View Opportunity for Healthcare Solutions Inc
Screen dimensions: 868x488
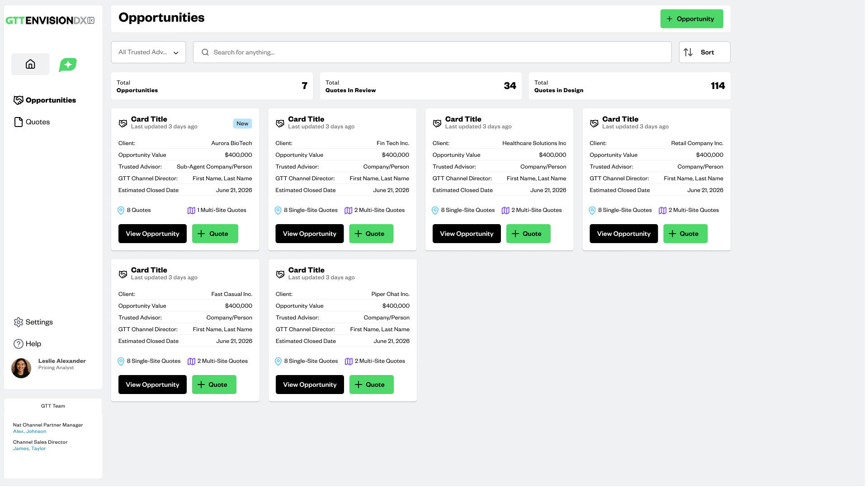coord(466,234)
